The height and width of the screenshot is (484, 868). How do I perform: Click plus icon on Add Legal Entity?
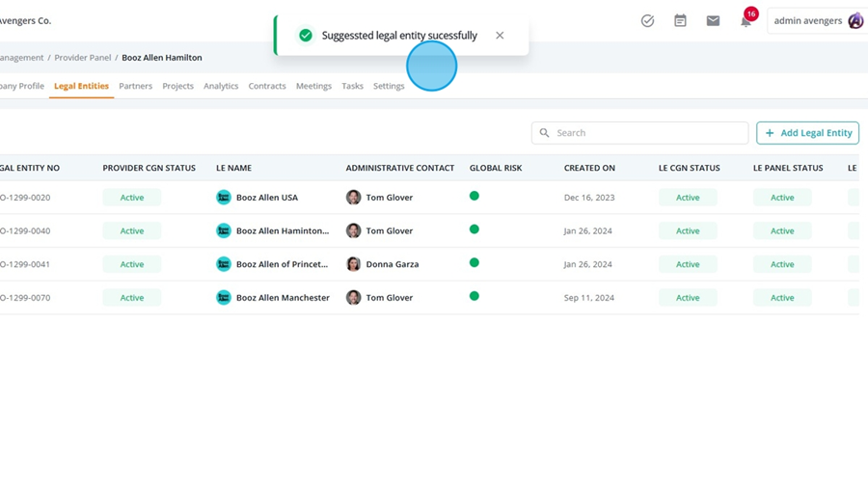770,133
